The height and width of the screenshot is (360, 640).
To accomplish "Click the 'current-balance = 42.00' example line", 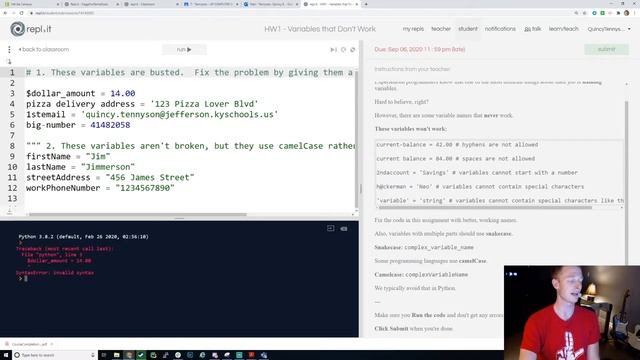I will coord(457,145).
